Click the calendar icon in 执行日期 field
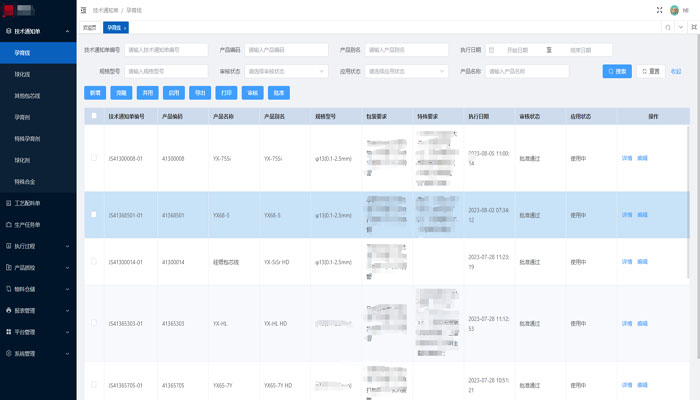The width and height of the screenshot is (700, 400). click(491, 49)
